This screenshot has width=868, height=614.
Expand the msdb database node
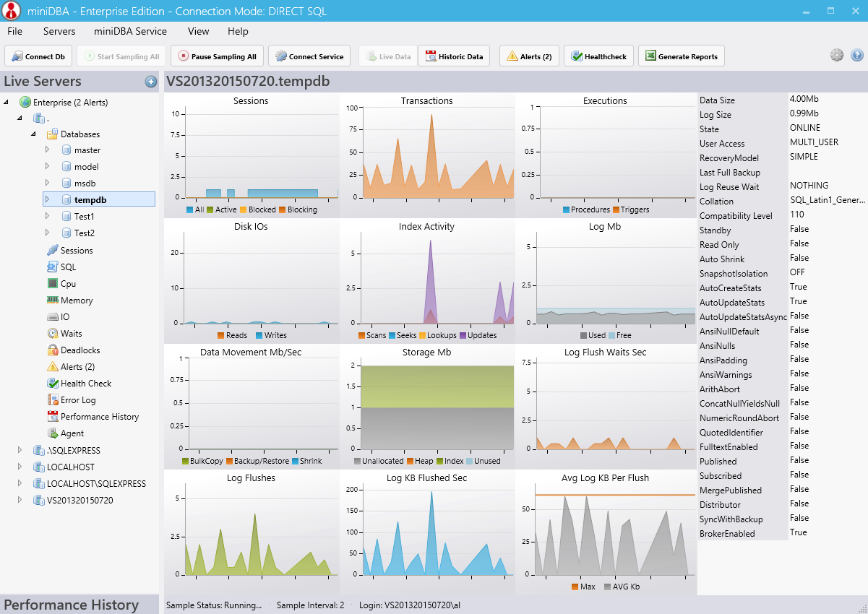pos(48,183)
